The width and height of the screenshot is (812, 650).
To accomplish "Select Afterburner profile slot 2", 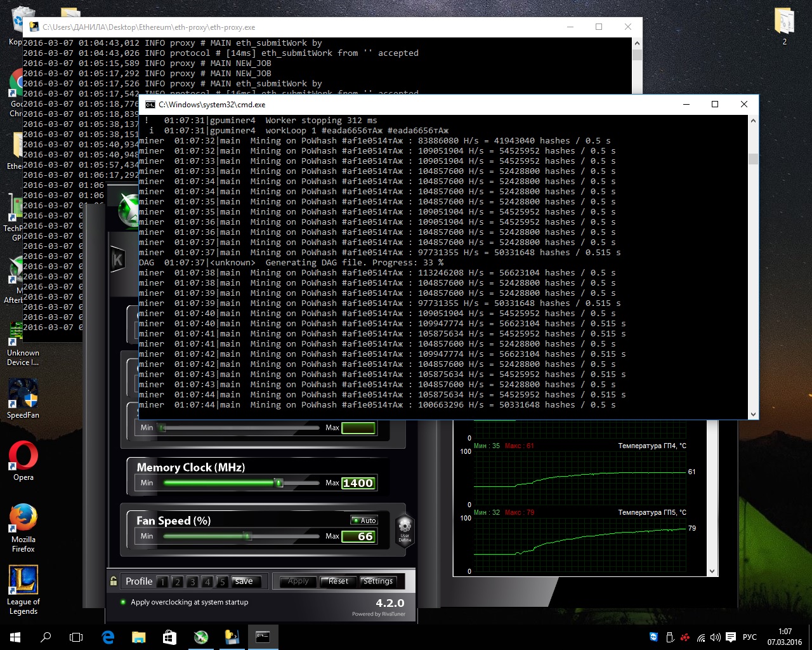I will click(x=178, y=581).
